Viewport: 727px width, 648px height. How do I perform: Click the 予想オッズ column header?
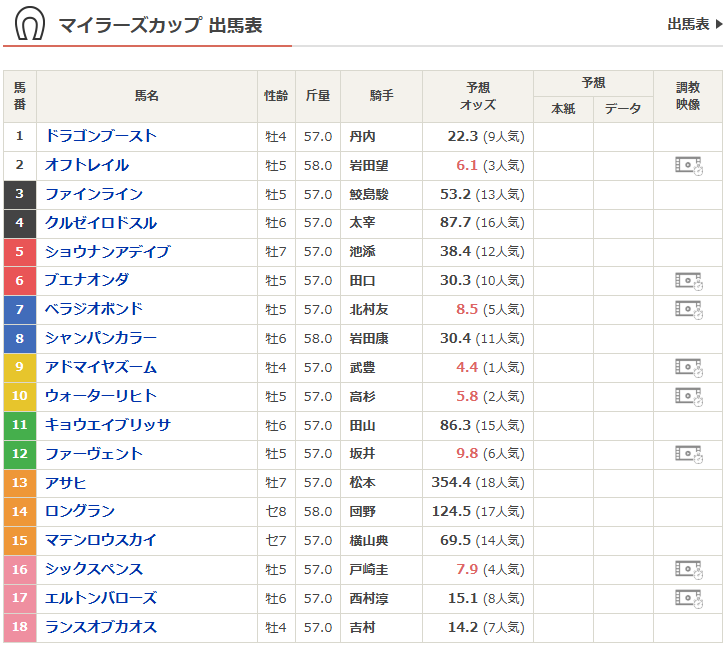pyautogui.click(x=477, y=96)
